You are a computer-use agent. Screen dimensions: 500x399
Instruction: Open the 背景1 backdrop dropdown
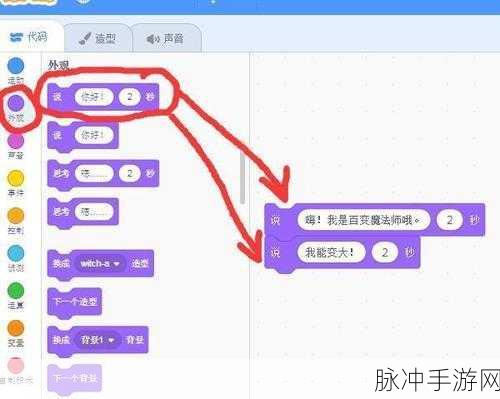(97, 340)
